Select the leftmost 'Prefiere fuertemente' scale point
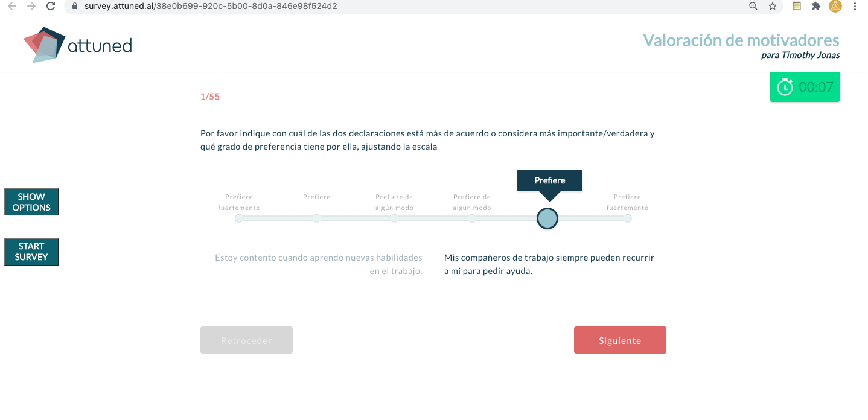The height and width of the screenshot is (420, 868). point(239,218)
